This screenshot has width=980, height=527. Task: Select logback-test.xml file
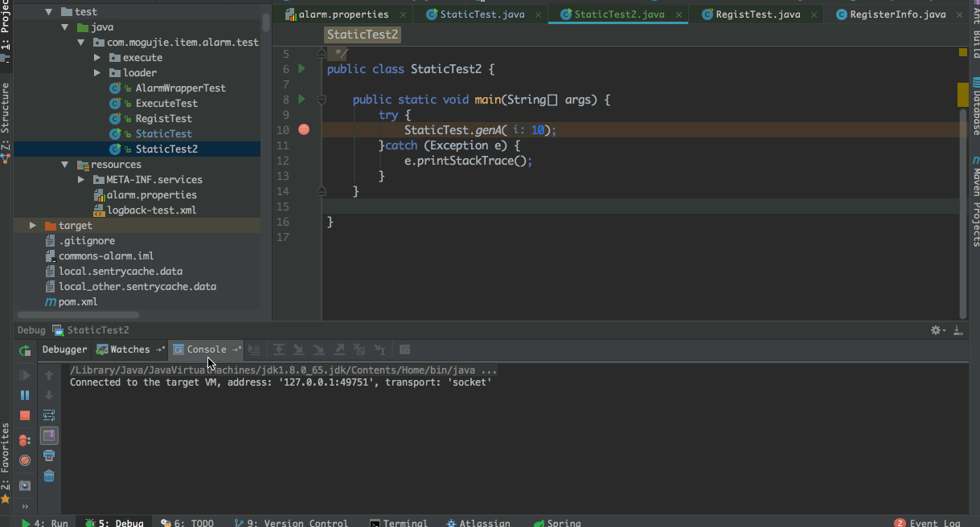click(151, 210)
